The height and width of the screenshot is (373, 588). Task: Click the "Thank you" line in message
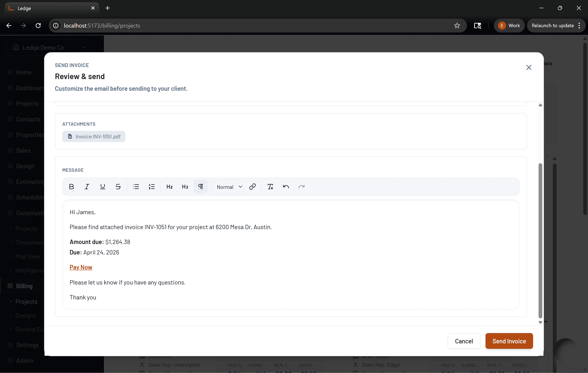[x=83, y=297]
